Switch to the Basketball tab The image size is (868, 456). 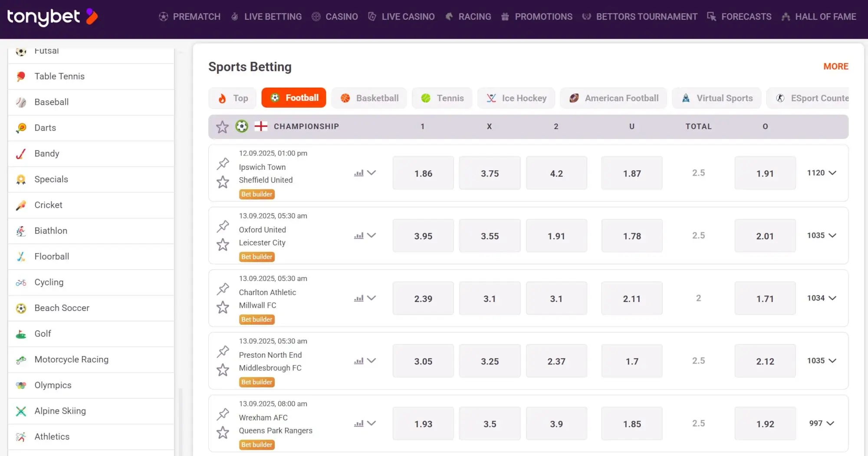(369, 98)
